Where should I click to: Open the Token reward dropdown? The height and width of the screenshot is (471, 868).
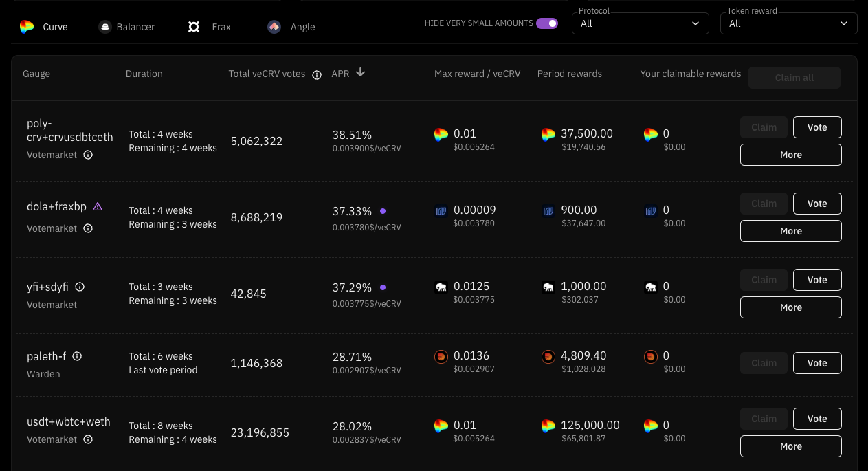tap(789, 23)
